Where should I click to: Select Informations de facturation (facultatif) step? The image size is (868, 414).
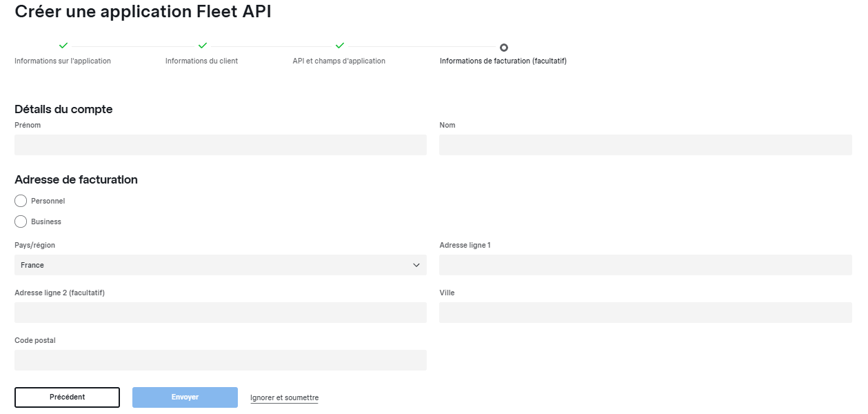503,61
